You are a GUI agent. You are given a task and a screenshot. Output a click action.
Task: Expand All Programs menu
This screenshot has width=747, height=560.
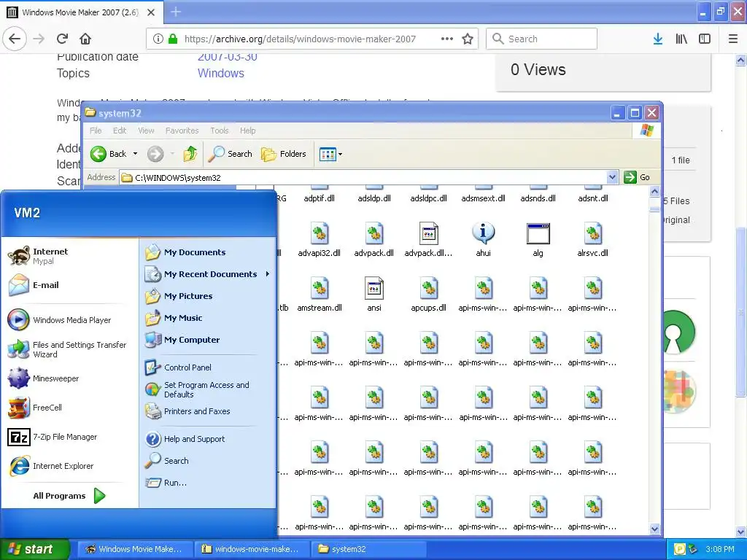69,496
